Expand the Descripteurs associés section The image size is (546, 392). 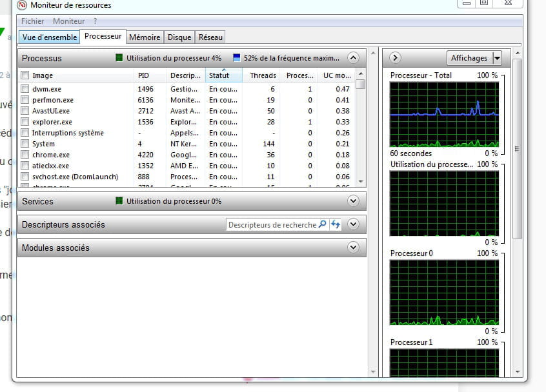[x=353, y=224]
